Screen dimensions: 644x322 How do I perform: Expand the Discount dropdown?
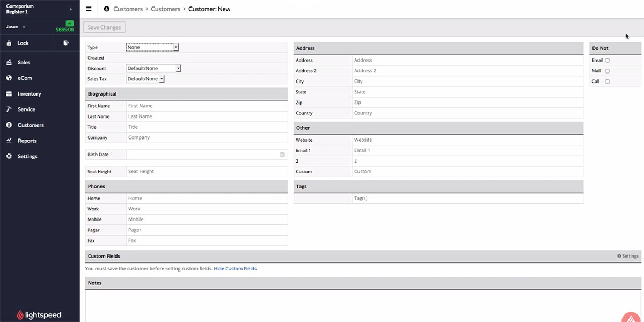tap(153, 68)
